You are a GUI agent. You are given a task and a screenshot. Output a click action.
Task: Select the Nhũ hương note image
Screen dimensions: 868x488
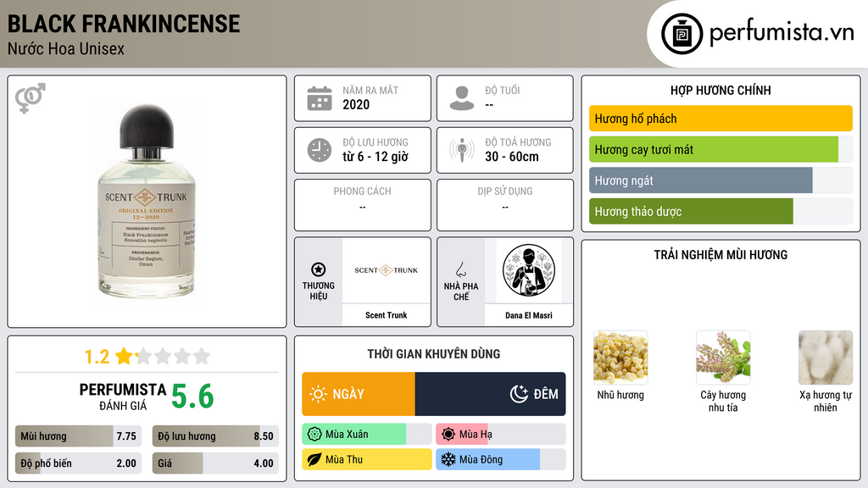620,358
